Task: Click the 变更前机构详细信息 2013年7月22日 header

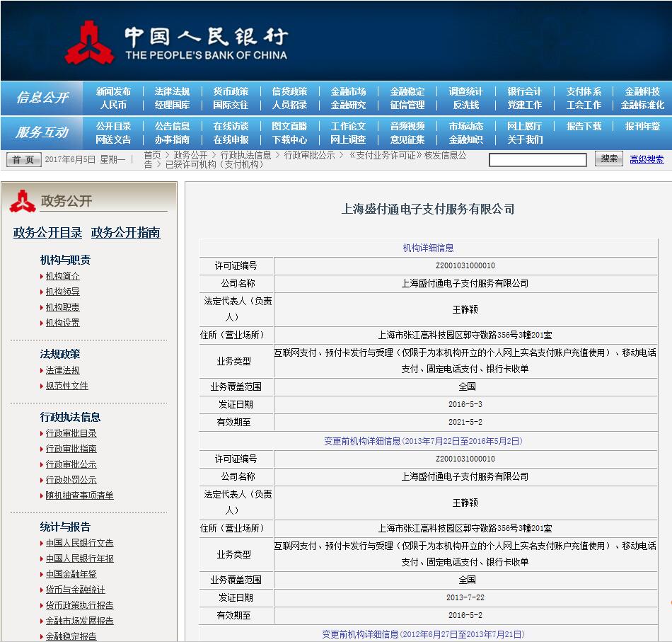Action: click(x=424, y=441)
